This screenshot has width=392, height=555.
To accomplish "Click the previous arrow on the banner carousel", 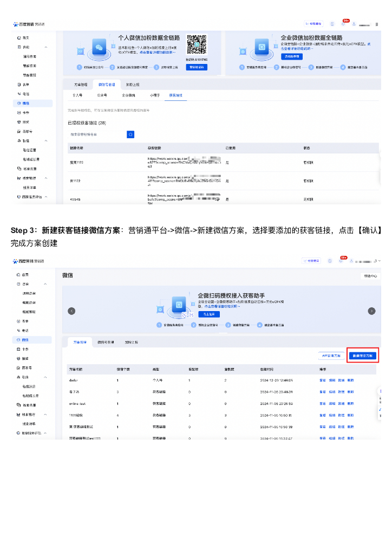I will 71,311.
